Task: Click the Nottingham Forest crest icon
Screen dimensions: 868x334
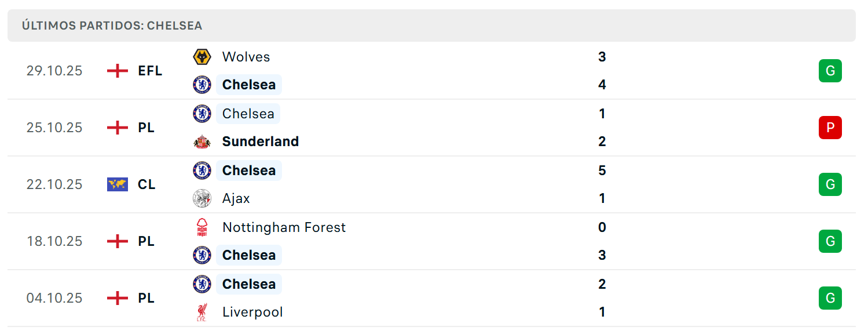Action: 202,227
